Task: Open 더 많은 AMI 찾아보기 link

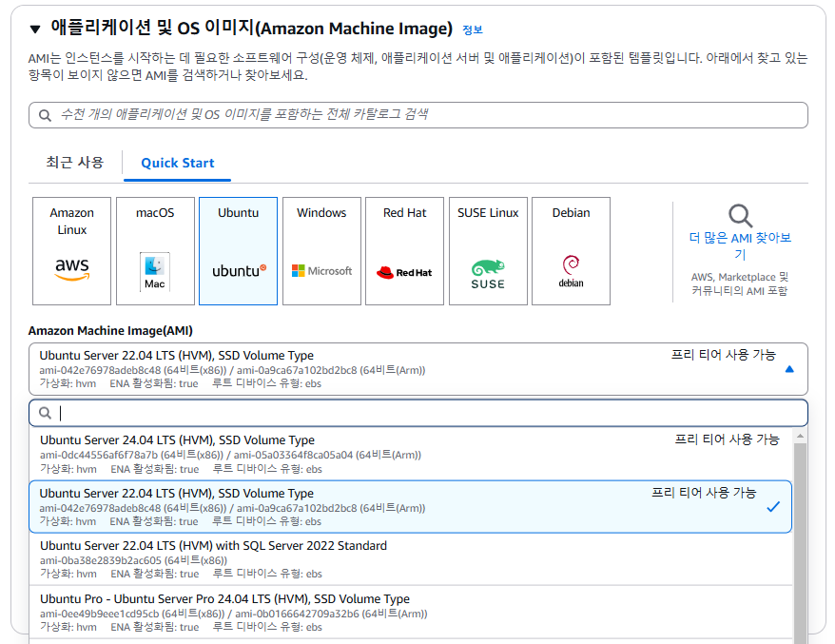Action: pos(740,245)
